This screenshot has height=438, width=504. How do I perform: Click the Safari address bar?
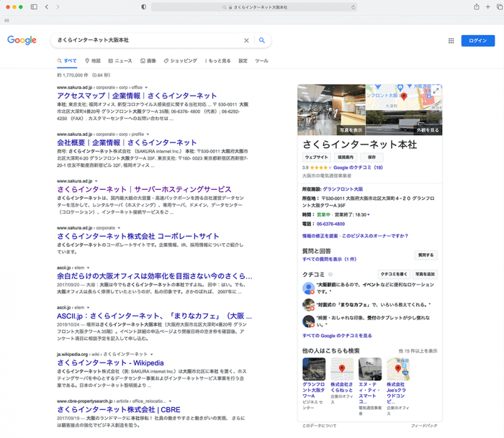254,7
